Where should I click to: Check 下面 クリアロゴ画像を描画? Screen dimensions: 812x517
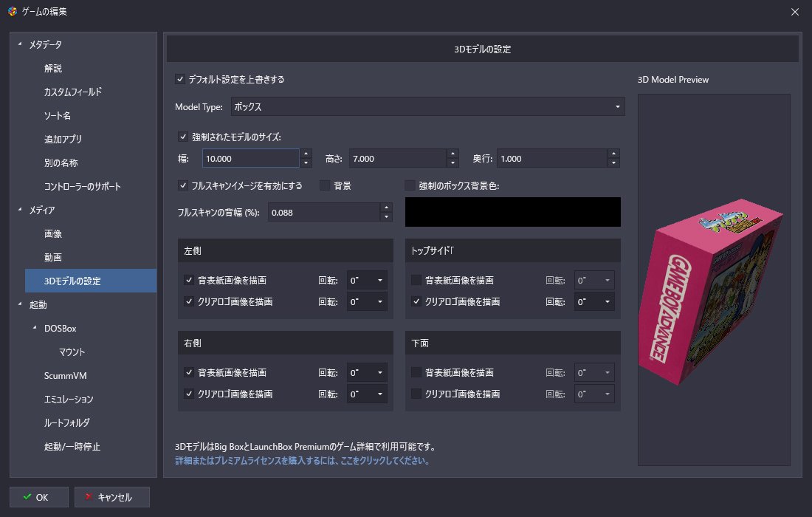tap(416, 394)
